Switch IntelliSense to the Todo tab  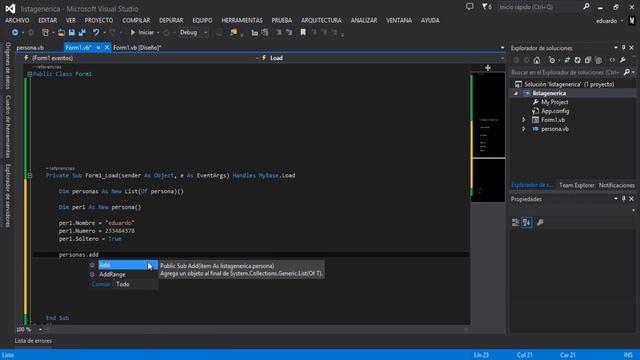pos(123,284)
